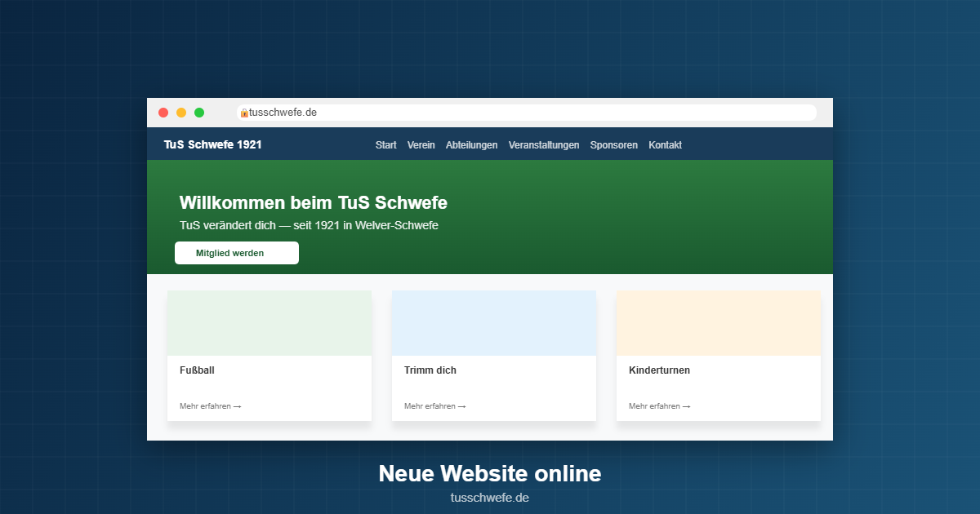Click the Willkommen beim TuS Schwefe heading

314,203
